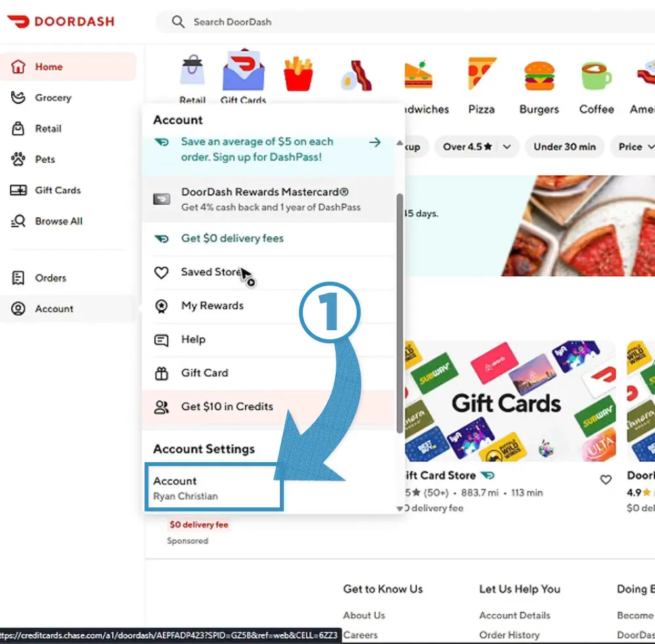This screenshot has height=644, width=655.
Task: Click the Pets paw icon
Action: (18, 159)
